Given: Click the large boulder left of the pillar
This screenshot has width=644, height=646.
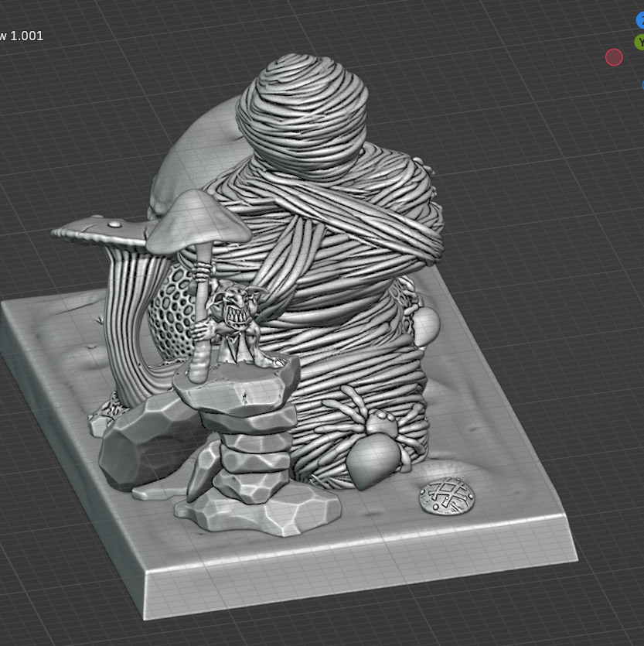Looking at the screenshot, I should (139, 449).
